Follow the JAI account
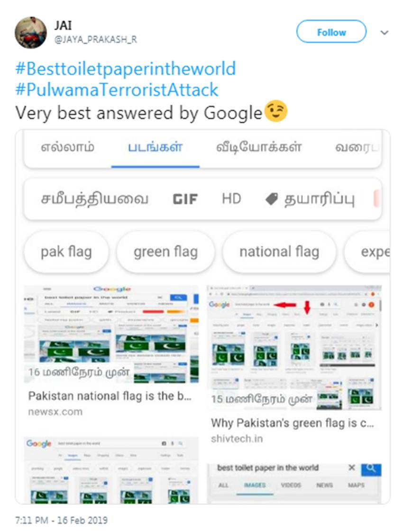Screen dimensions: 403x532 pos(331,32)
